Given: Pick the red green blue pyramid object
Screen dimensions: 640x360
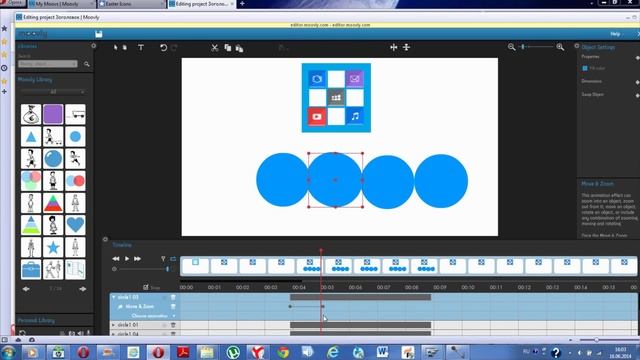Looking at the screenshot, I should 53,203.
